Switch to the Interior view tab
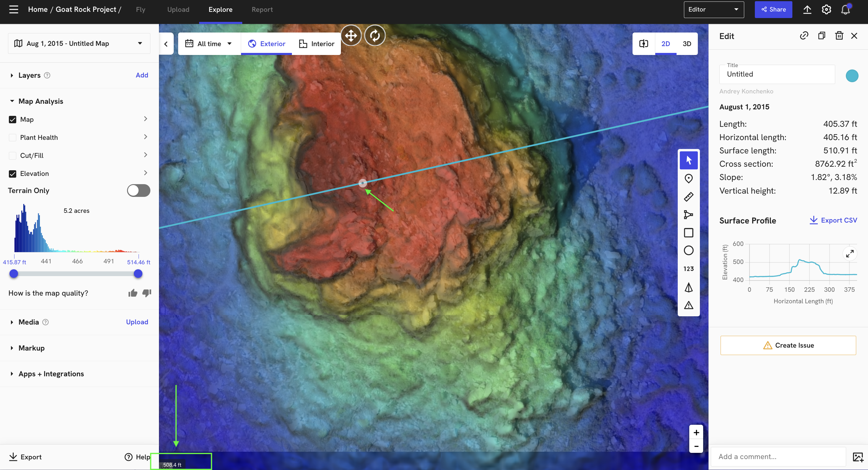This screenshot has width=868, height=470. 316,43
